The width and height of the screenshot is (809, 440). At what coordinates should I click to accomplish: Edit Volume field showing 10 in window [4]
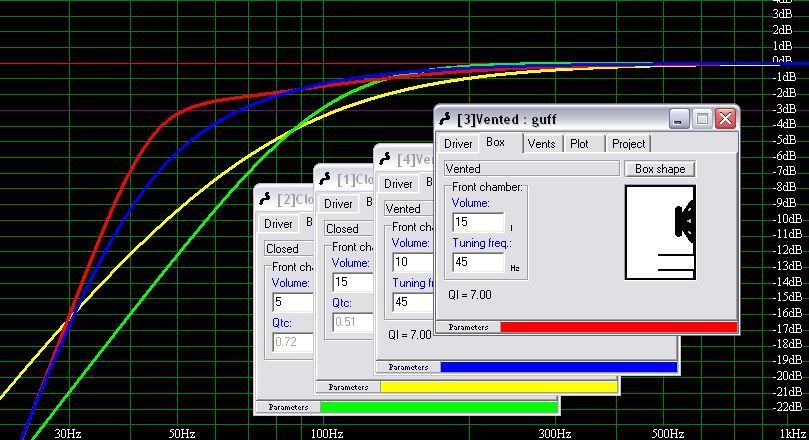click(413, 262)
